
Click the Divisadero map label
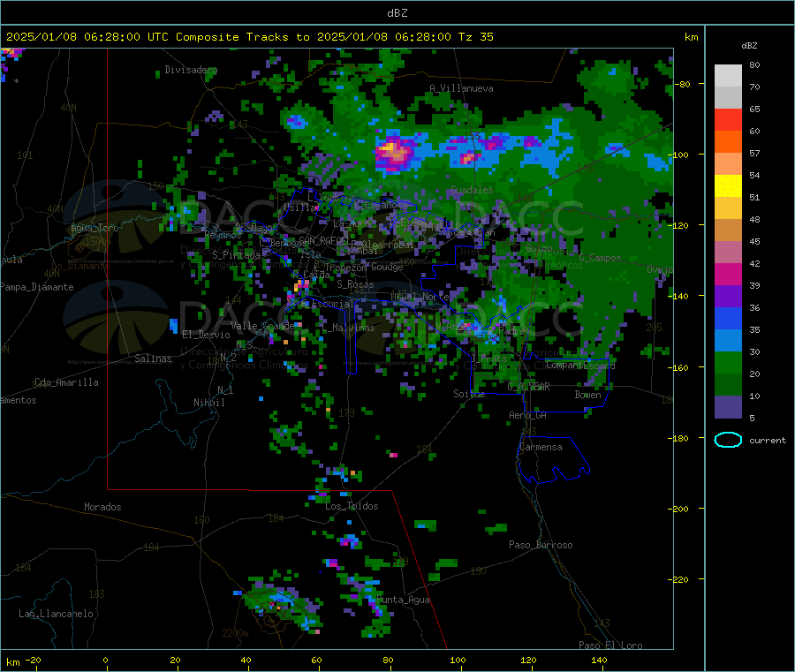coord(191,70)
